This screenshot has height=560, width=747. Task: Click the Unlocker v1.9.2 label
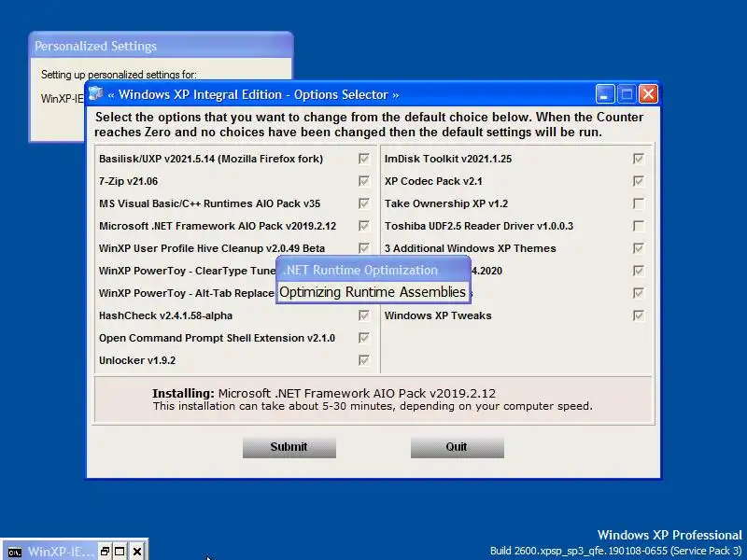point(137,360)
